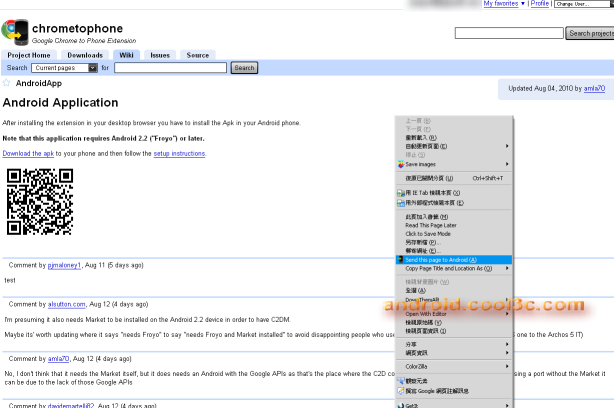
Task: Click the chrometophone project logo icon
Action: [x=15, y=32]
